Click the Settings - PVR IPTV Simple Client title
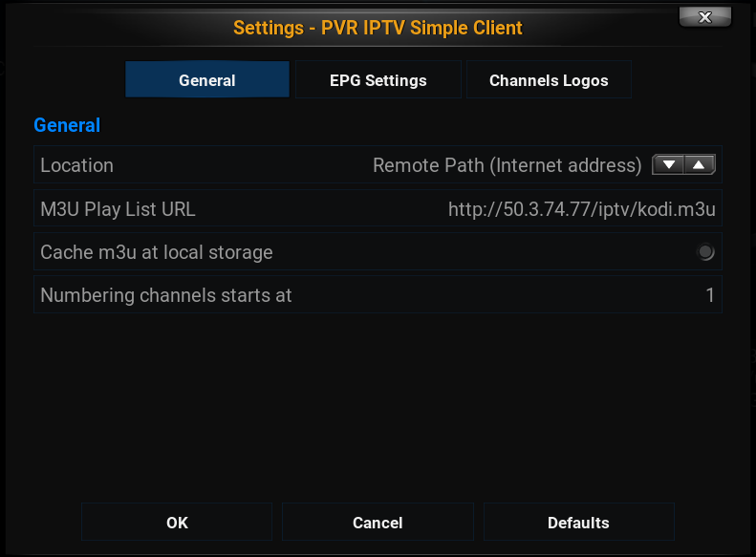 (378, 28)
